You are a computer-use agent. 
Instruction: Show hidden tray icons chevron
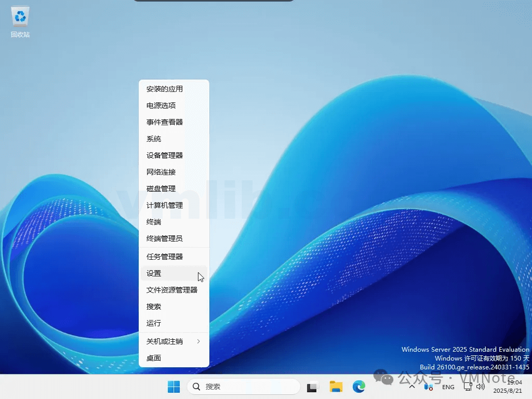(412, 387)
